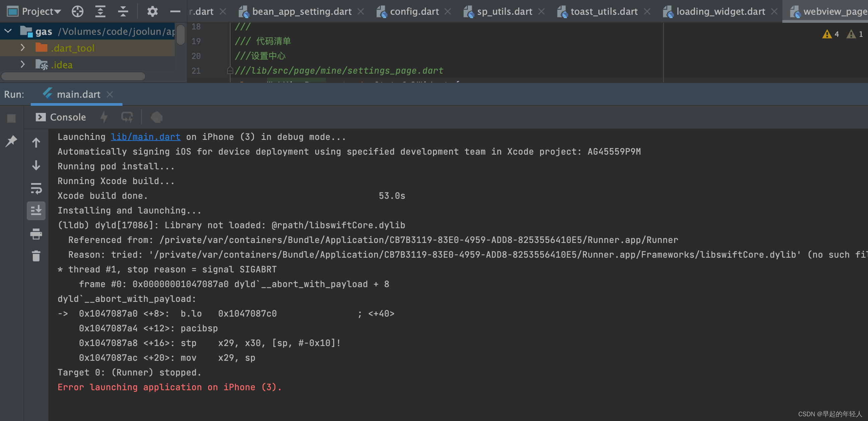Screen dimensions: 868x421
Task: Open the lib/main.dart console link
Action: click(146, 137)
